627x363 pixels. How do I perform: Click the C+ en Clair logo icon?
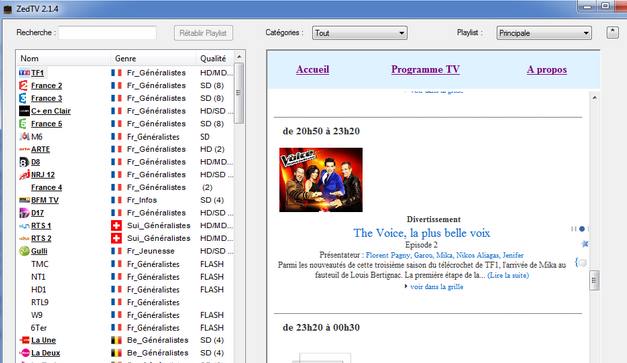24,111
